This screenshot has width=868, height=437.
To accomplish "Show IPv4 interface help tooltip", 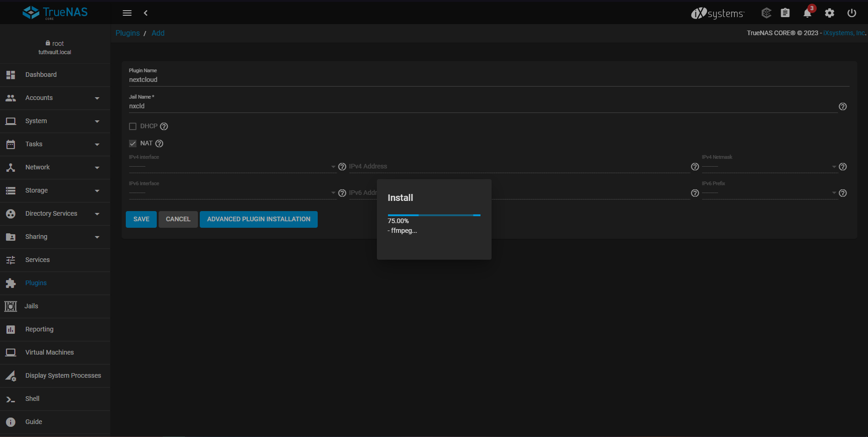I will coord(342,167).
